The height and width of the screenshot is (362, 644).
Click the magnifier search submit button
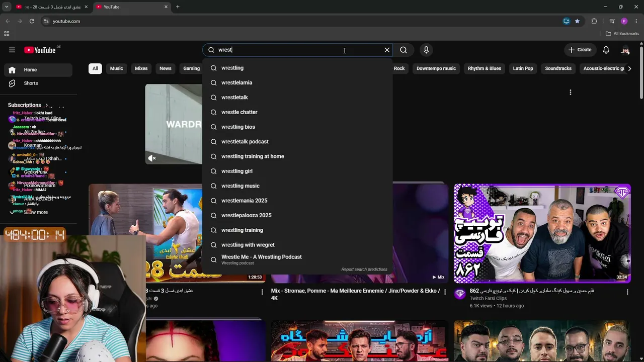404,50
